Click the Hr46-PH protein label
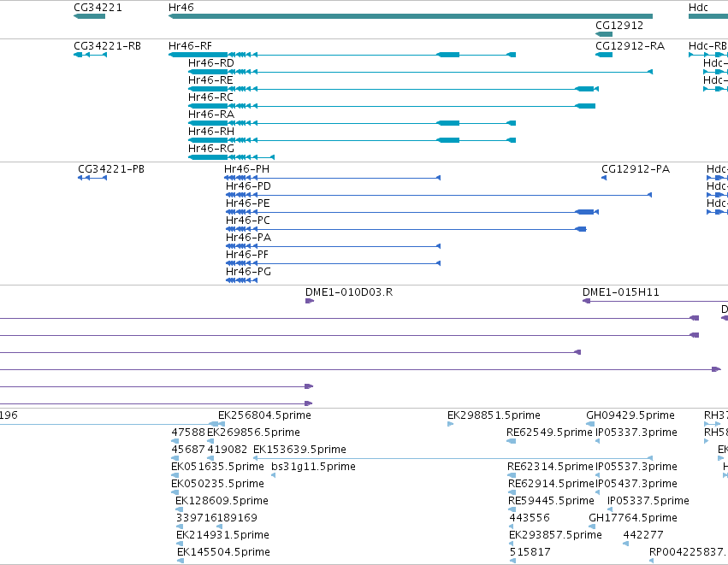728x565 pixels. (x=247, y=169)
